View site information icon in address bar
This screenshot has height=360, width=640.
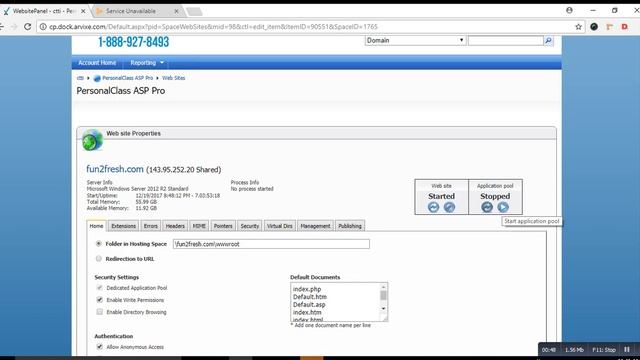[x=43, y=27]
